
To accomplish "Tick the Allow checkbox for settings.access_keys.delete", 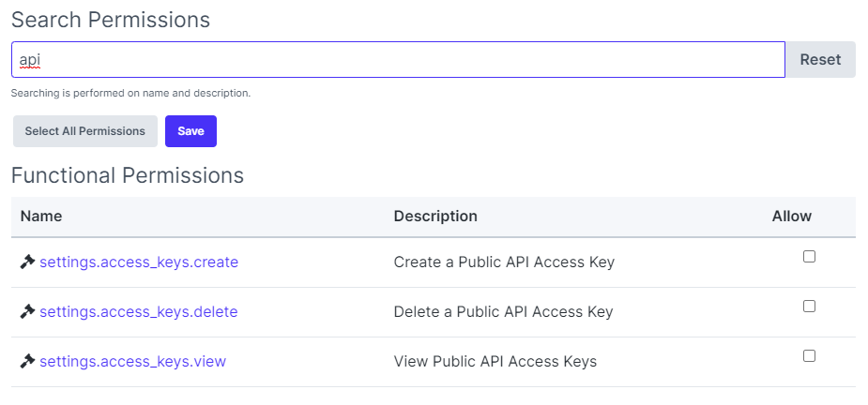I will [809, 307].
